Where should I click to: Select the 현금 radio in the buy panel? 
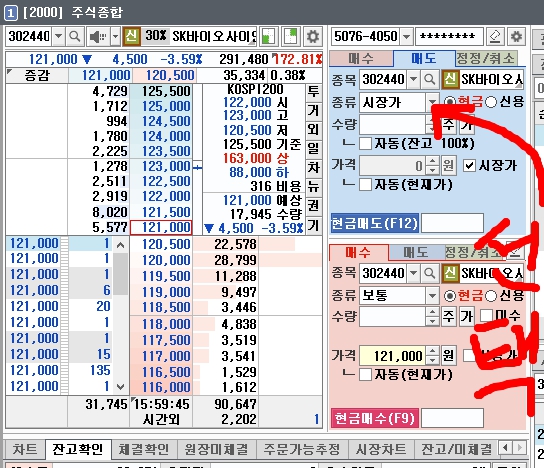[450, 296]
